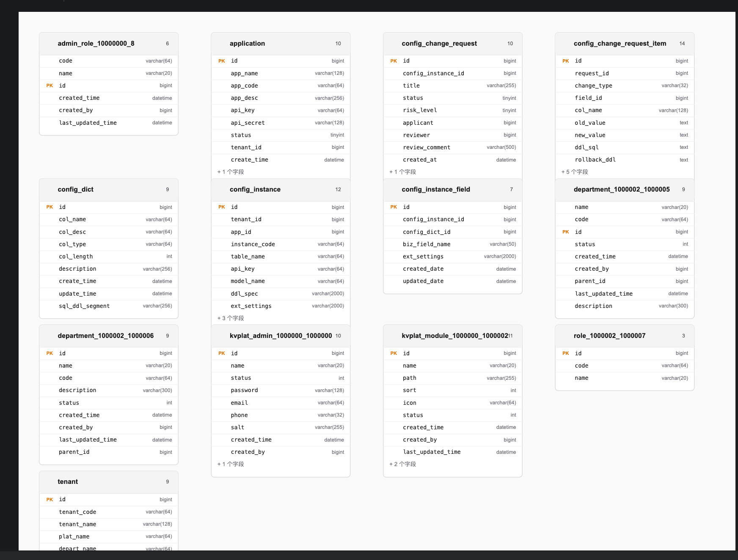Select rollback_ddl field in config_change_request_item
Screen dimensions: 738x560
pos(625,160)
